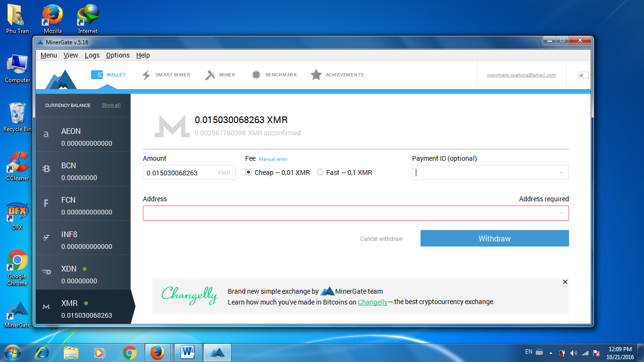Switch to the Smart Miner tab
This screenshot has width=644, height=362.
coord(166,74)
